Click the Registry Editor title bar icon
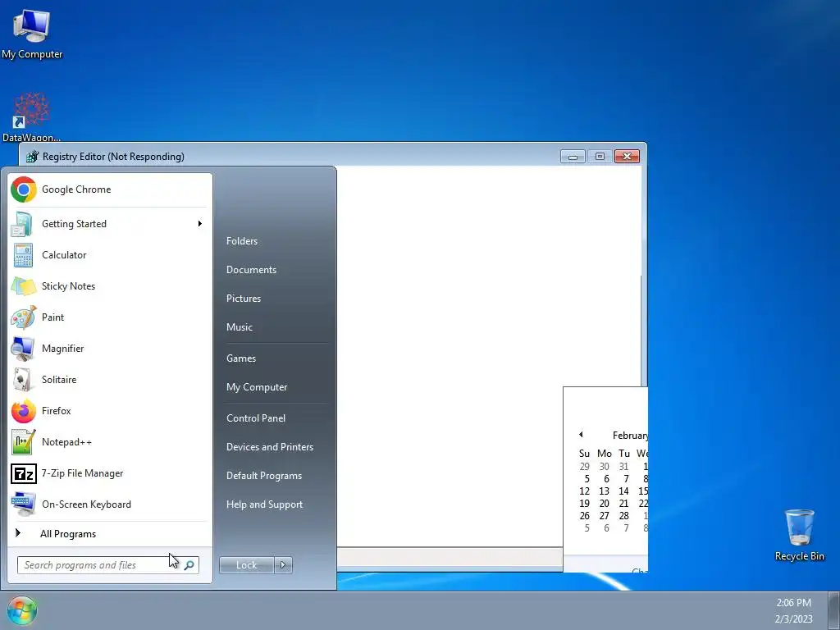 click(x=32, y=157)
